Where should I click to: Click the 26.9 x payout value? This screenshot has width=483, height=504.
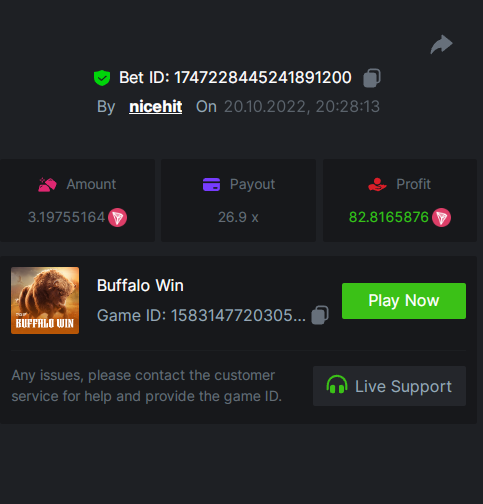238,217
